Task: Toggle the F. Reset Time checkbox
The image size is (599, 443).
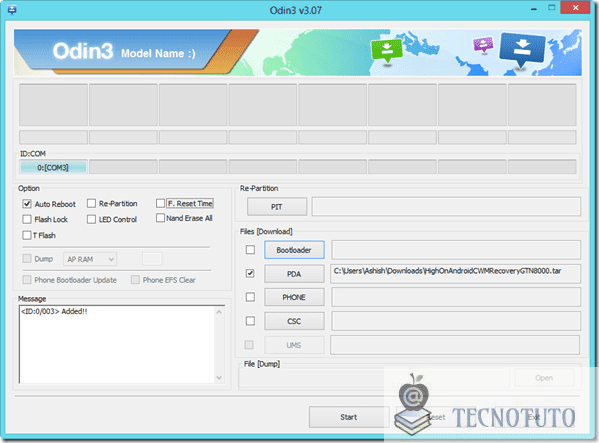Action: [160, 203]
